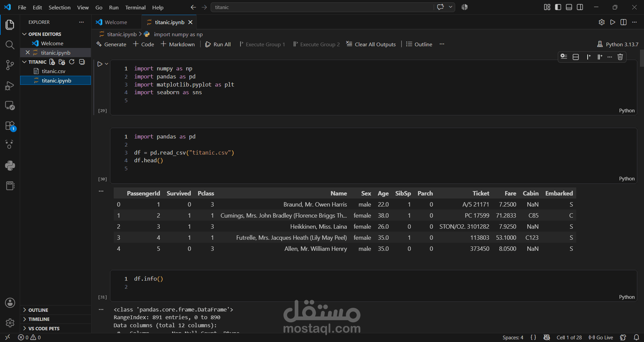Execute above cells icon in cell toolbar
Viewport: 644px width, 342px height.
(588, 57)
